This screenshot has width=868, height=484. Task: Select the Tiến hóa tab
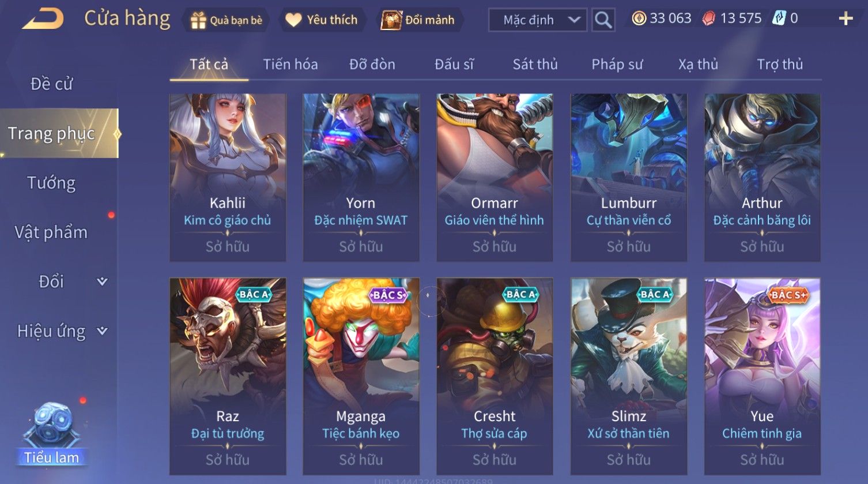pyautogui.click(x=290, y=64)
